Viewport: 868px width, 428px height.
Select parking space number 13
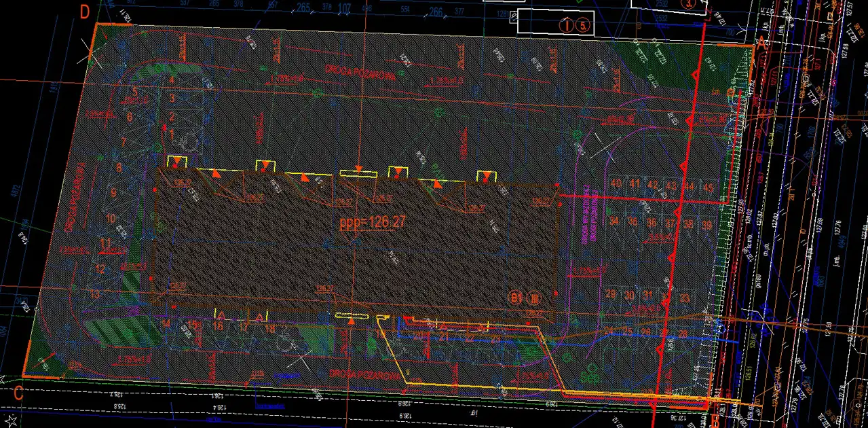point(95,294)
